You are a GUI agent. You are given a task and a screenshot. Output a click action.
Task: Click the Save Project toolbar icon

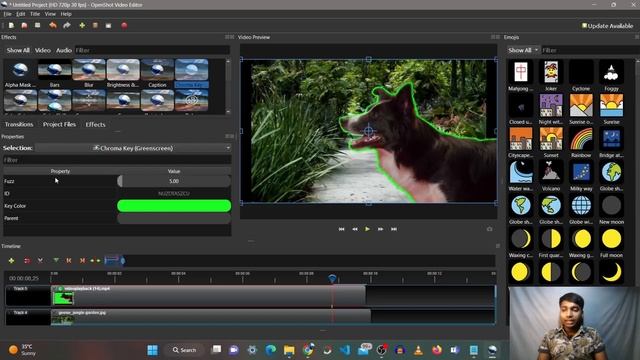click(x=38, y=25)
